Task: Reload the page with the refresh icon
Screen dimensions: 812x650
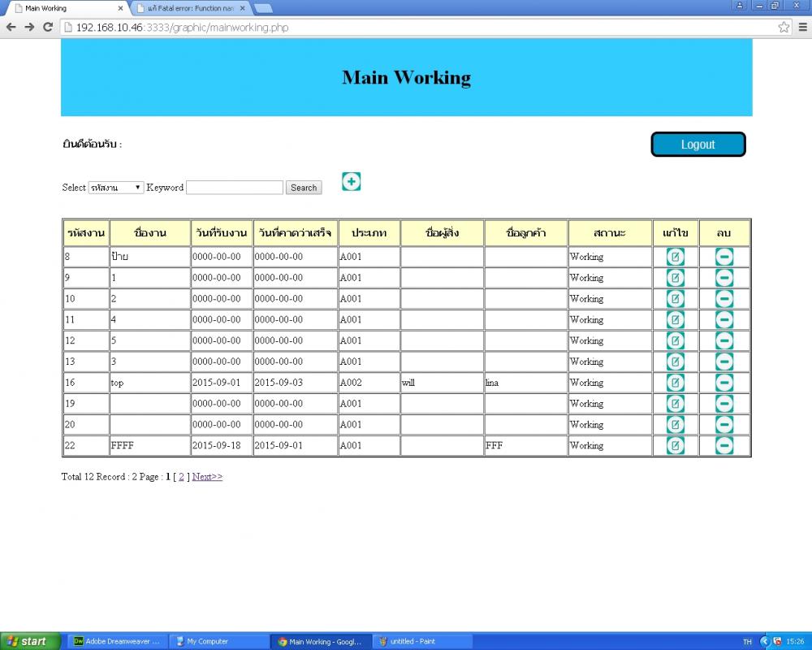Action: 48,27
